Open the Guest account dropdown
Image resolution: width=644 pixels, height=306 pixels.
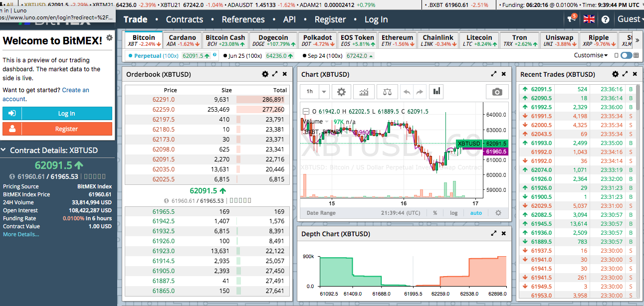pos(630,19)
